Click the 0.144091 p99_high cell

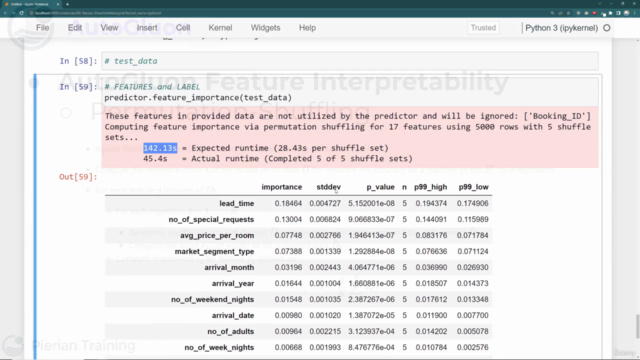[x=431, y=220]
